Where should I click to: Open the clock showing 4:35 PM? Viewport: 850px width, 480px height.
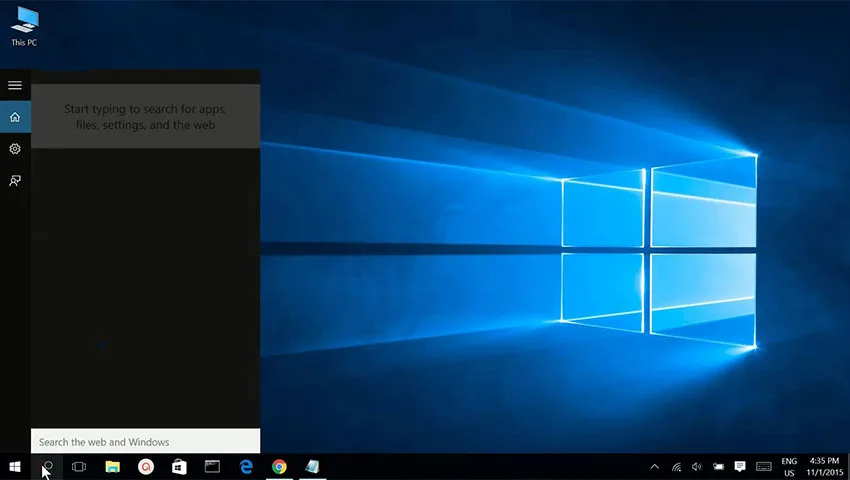(824, 466)
